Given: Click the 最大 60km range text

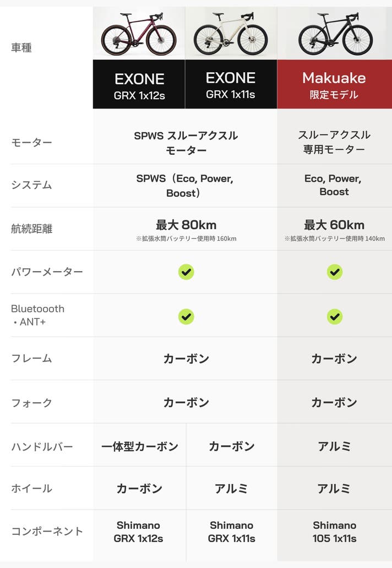Looking at the screenshot, I should [x=334, y=225].
